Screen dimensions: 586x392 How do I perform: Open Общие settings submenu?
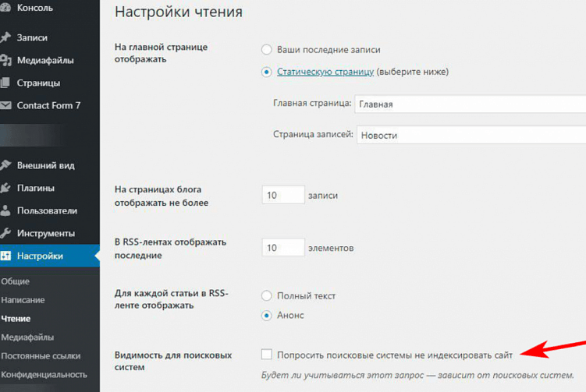[x=16, y=281]
